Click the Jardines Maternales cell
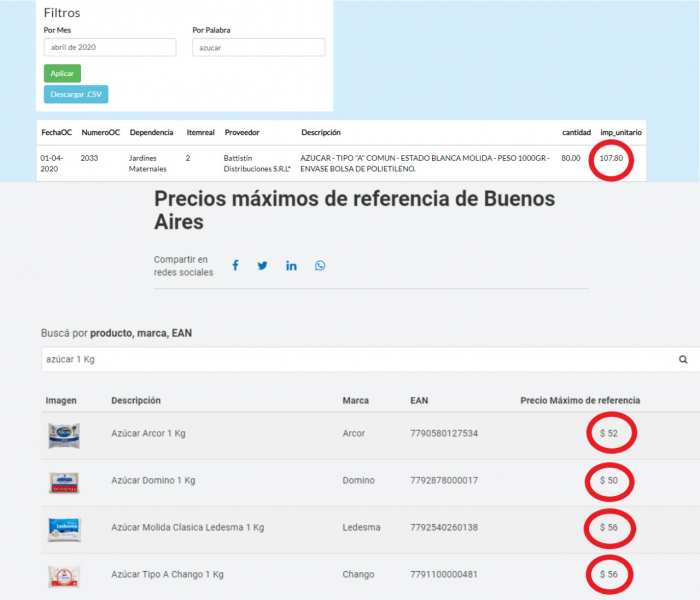This screenshot has height=600, width=700. [147, 163]
